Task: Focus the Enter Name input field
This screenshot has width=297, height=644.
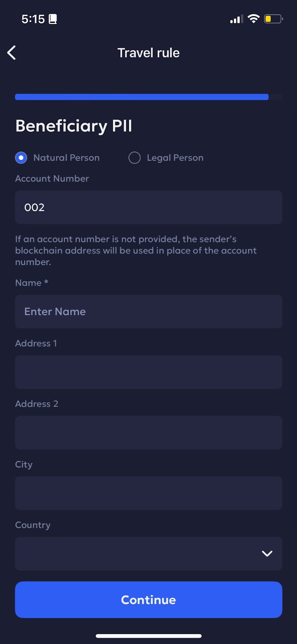Action: 149,312
